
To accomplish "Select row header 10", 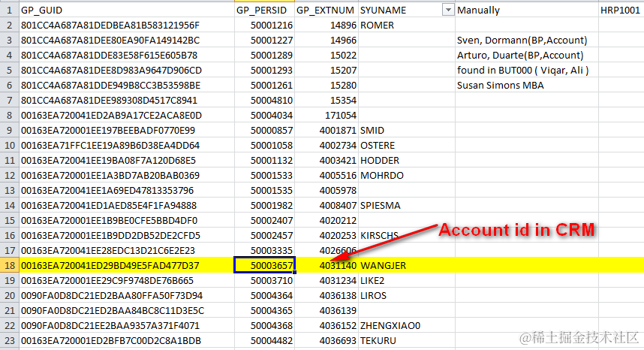I will pos(10,146).
